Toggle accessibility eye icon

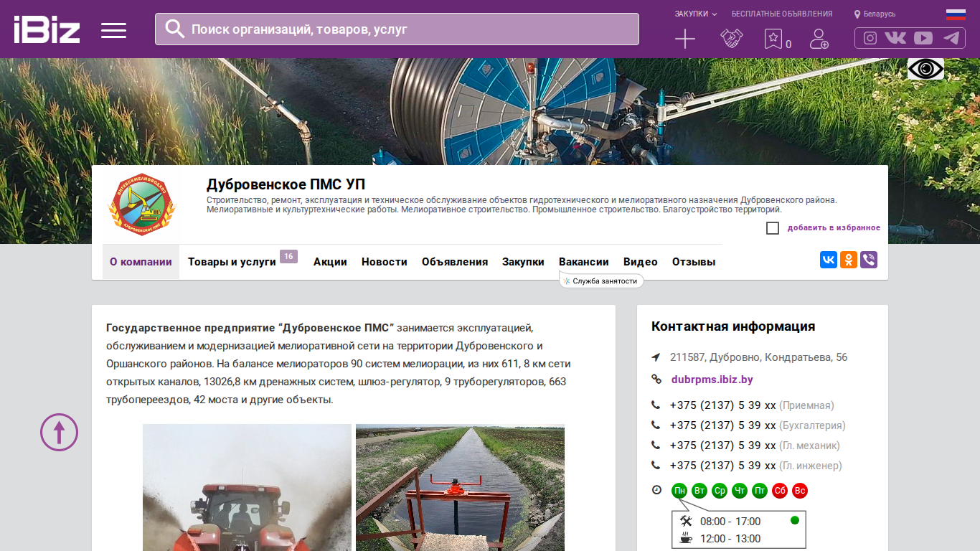pos(925,69)
